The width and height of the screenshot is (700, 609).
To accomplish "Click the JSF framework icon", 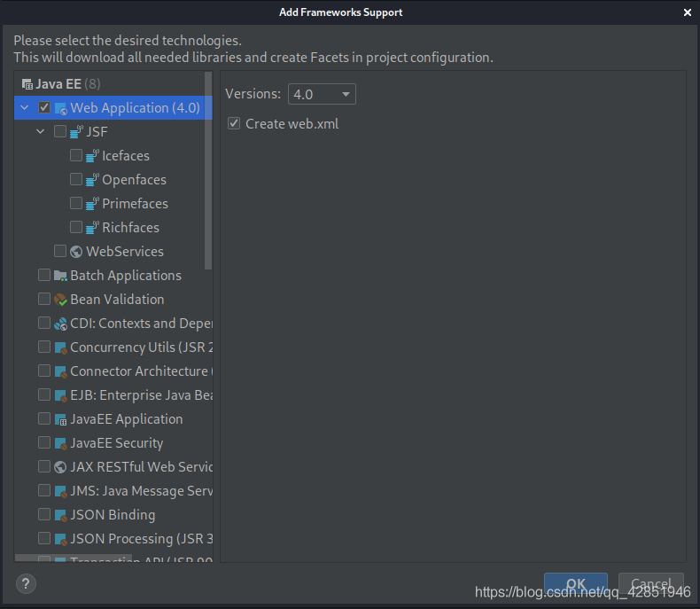I will point(76,132).
